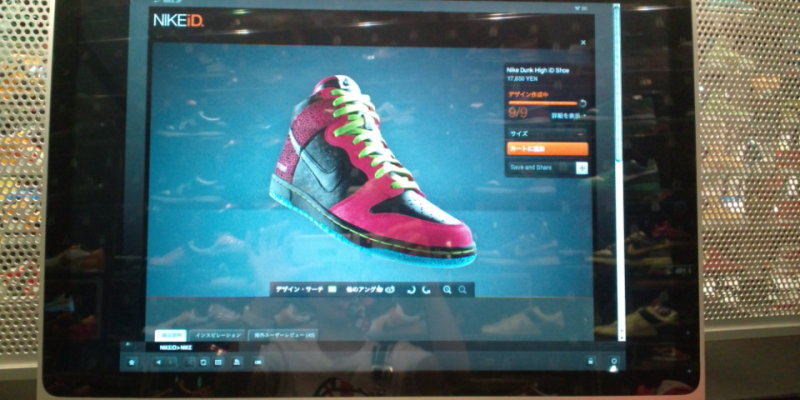Click the lock icon at bottom right
Viewport: 800px width, 400px height.
pyautogui.click(x=591, y=361)
